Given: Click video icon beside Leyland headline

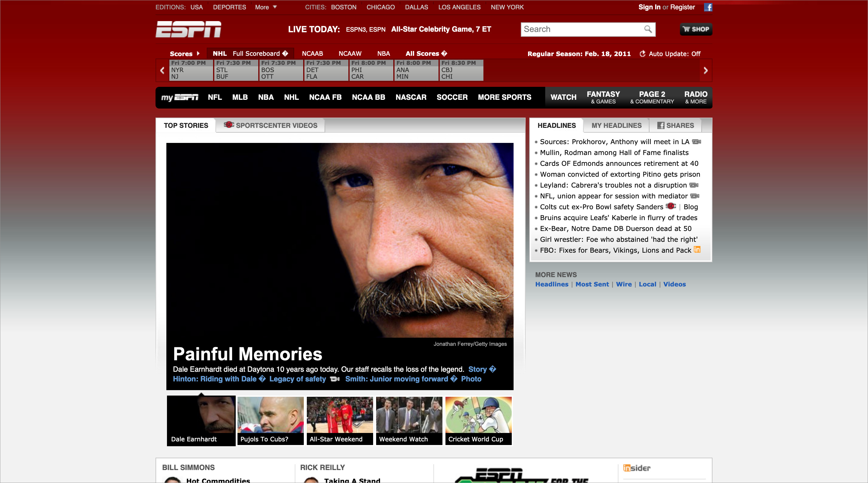Looking at the screenshot, I should tap(694, 185).
